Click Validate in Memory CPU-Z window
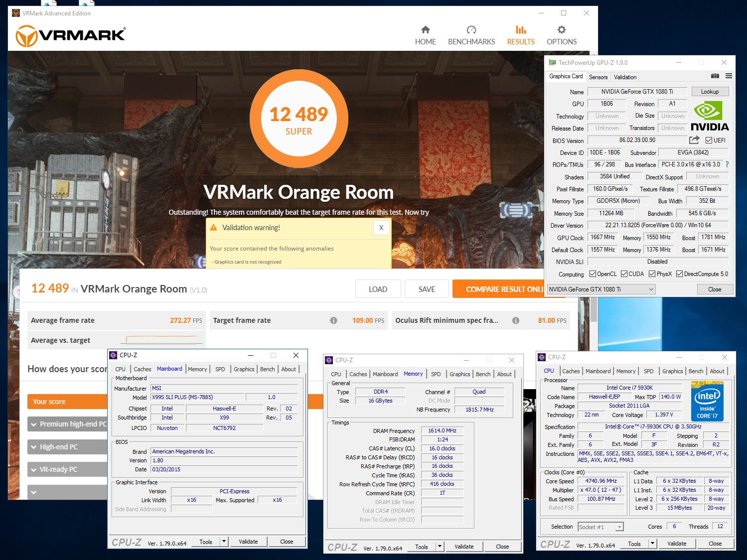The width and height of the screenshot is (747, 560). coord(464,547)
